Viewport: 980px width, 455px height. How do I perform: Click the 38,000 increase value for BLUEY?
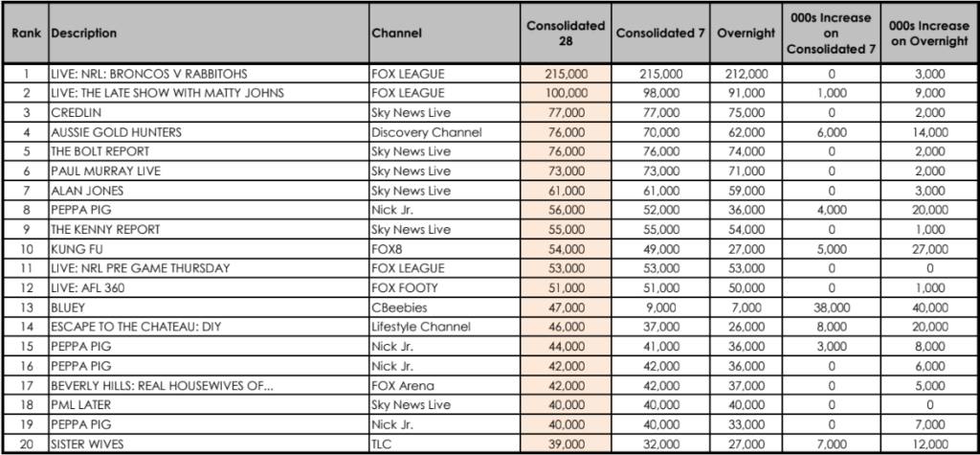point(832,307)
